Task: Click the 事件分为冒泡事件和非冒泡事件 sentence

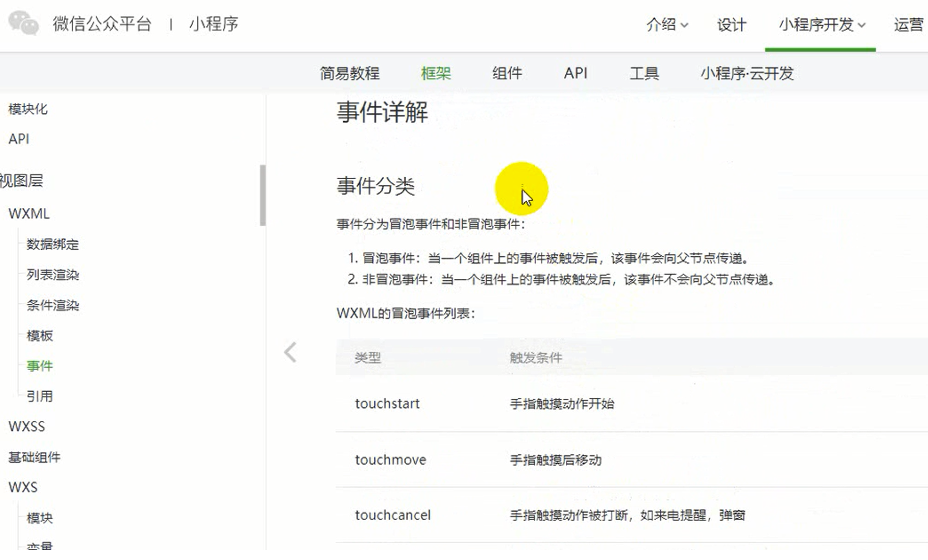Action: [431, 224]
